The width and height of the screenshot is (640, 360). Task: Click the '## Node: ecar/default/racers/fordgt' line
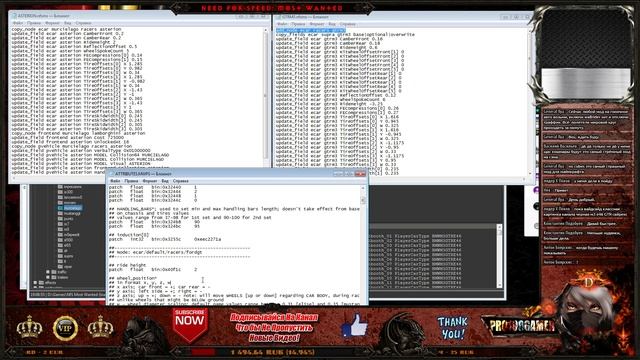156,252
